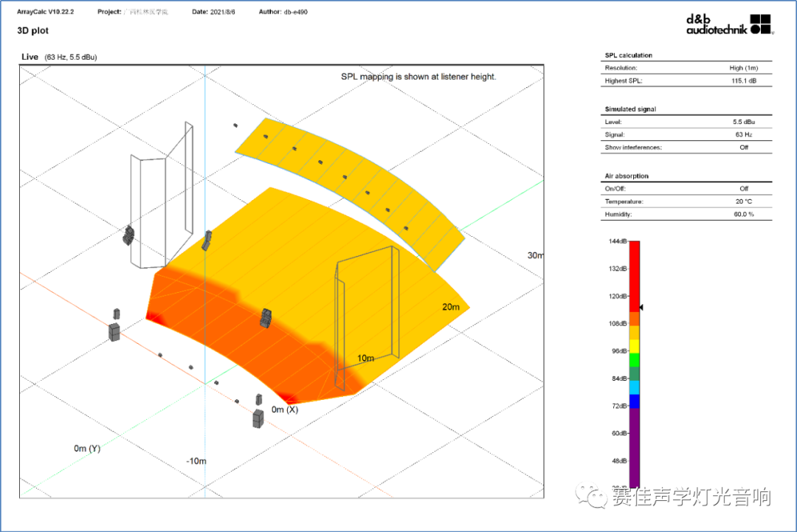This screenshot has width=797, height=532.
Task: Click the "3D plot" heading
Action: 33,30
